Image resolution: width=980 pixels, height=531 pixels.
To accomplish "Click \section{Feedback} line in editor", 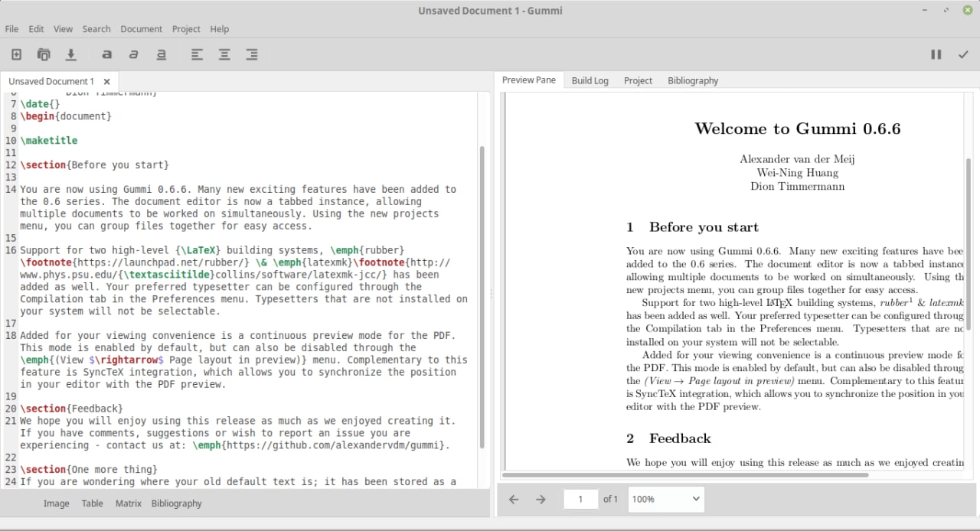I will 72,409.
